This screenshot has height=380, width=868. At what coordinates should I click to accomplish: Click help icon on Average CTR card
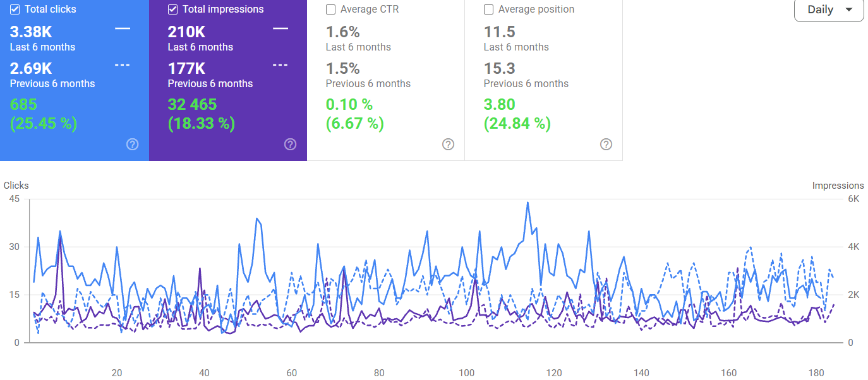click(448, 144)
